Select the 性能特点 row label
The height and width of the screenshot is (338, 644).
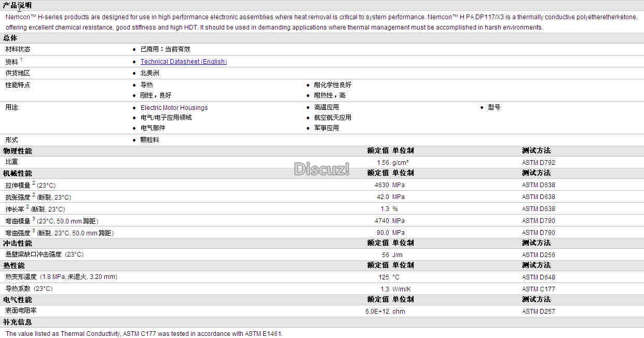click(18, 85)
